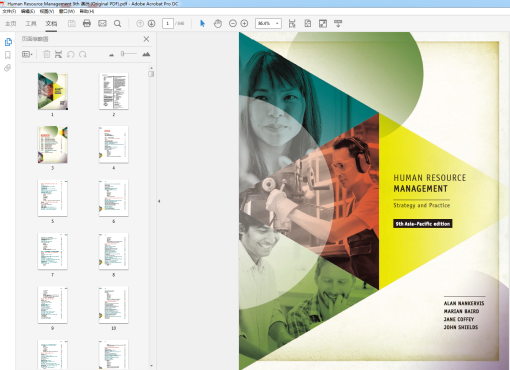Click the email envelope icon
510x370 pixels.
[102, 23]
